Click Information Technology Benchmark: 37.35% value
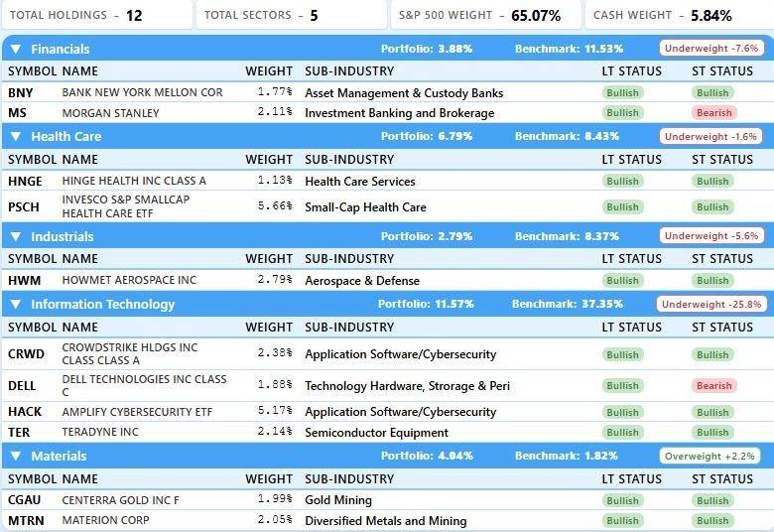Image resolution: width=774 pixels, height=532 pixels. (x=568, y=305)
